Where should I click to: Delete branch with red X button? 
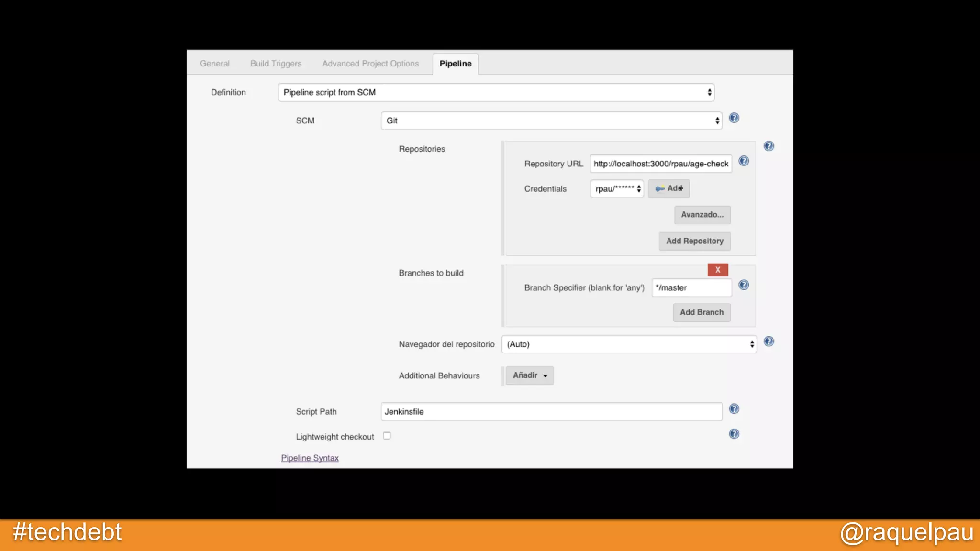(717, 270)
